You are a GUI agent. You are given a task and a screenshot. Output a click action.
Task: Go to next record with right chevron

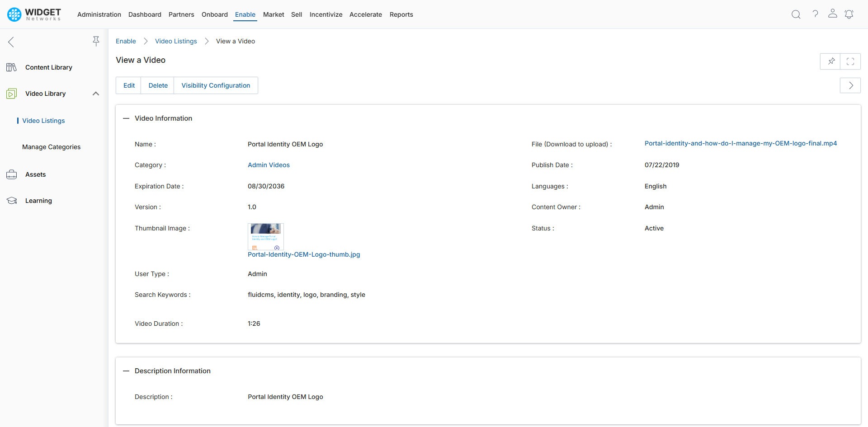(x=850, y=85)
